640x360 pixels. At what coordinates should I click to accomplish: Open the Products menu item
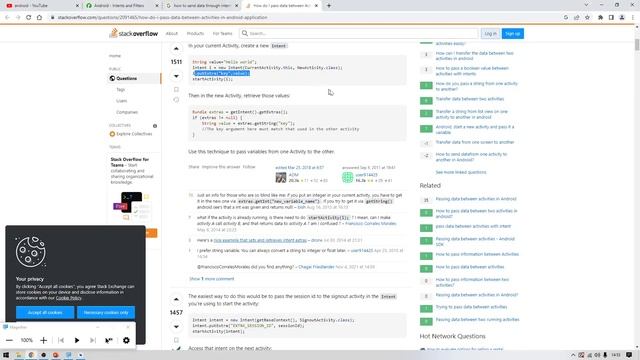(195, 33)
